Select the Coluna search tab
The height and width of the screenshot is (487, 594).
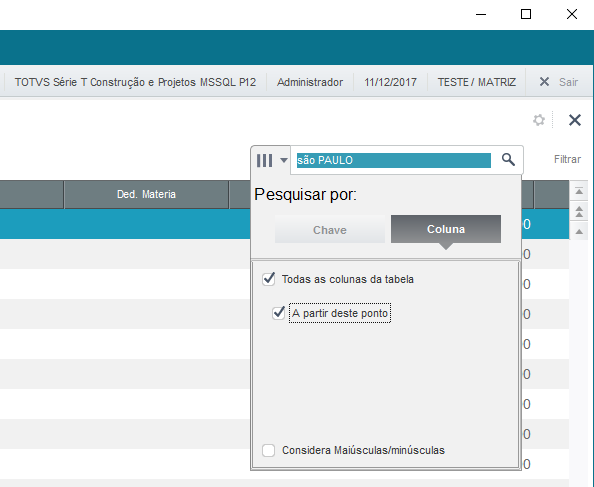[x=446, y=229]
